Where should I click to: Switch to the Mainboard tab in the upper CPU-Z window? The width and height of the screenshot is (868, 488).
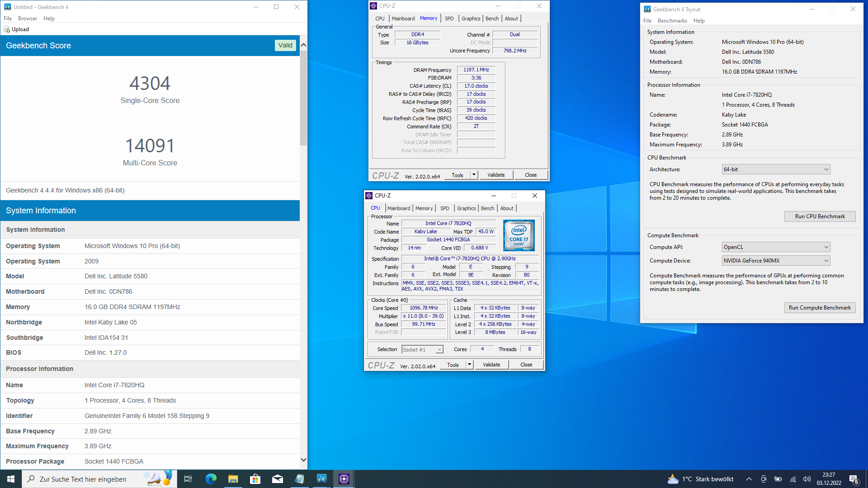(x=403, y=19)
